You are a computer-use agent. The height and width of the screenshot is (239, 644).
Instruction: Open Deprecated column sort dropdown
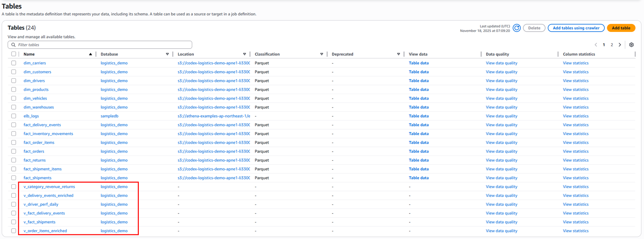coord(398,54)
